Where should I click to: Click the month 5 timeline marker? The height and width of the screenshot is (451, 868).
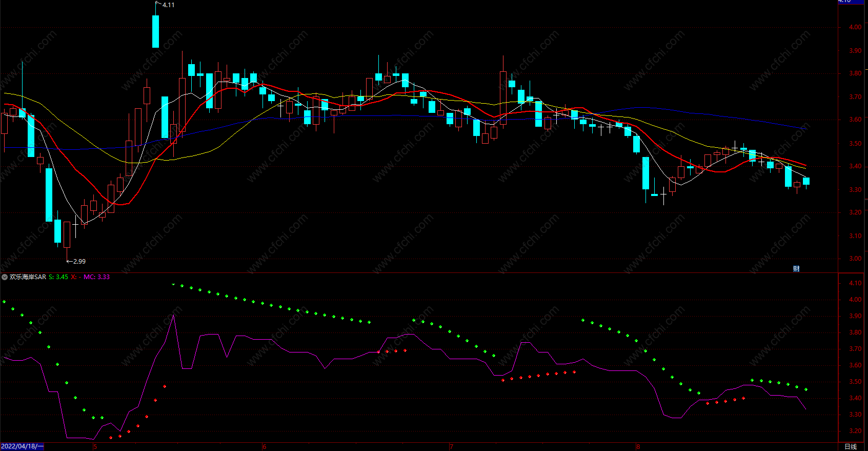95,447
